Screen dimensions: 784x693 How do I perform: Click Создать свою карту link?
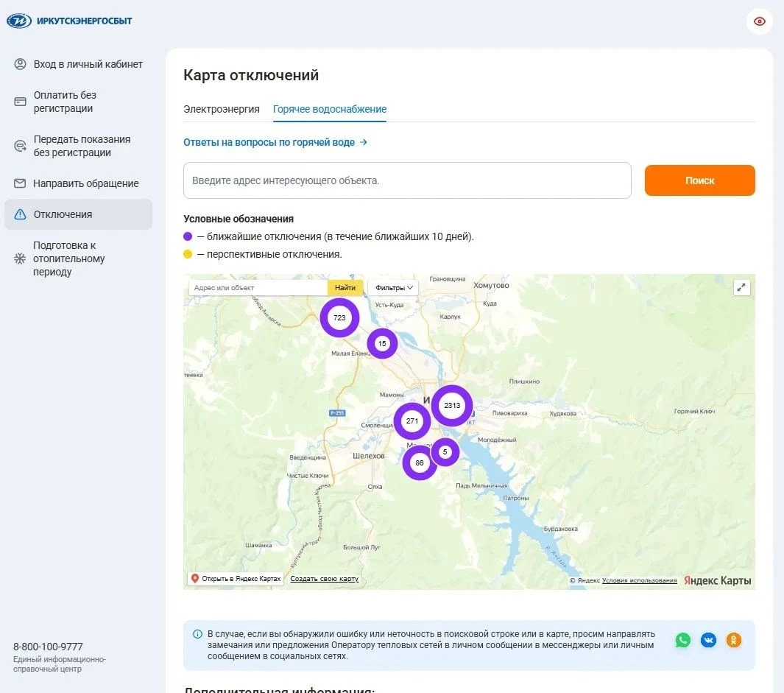(325, 579)
